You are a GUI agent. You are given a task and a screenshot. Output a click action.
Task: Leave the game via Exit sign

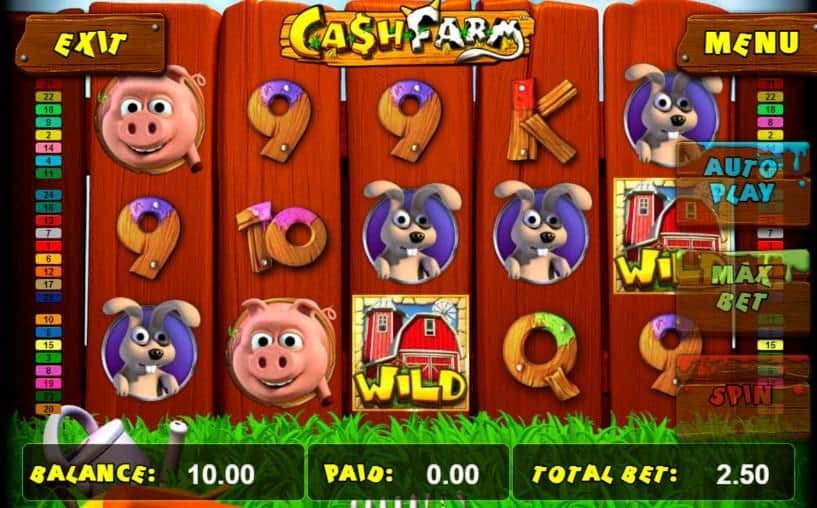point(91,44)
